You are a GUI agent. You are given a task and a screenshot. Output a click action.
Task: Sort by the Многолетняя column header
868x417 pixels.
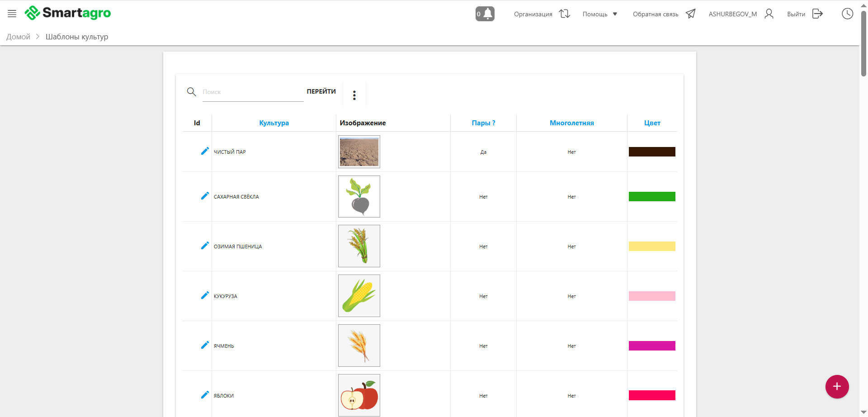(571, 123)
